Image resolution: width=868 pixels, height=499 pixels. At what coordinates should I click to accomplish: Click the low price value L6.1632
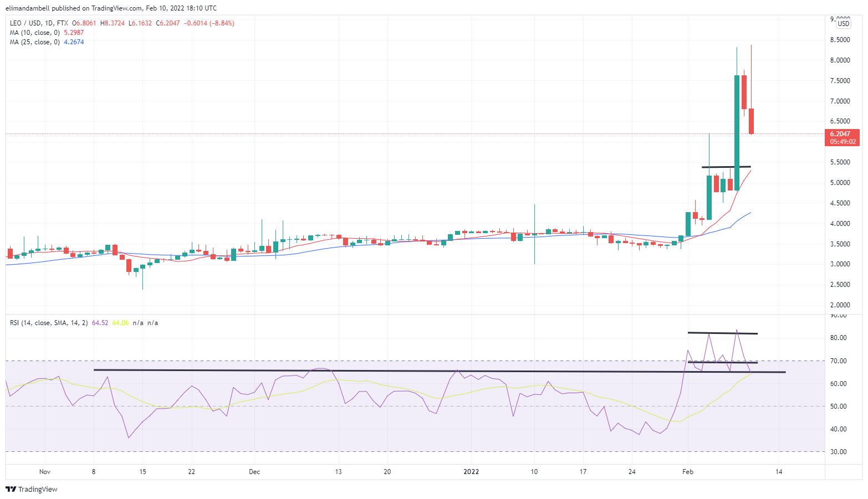[140, 23]
